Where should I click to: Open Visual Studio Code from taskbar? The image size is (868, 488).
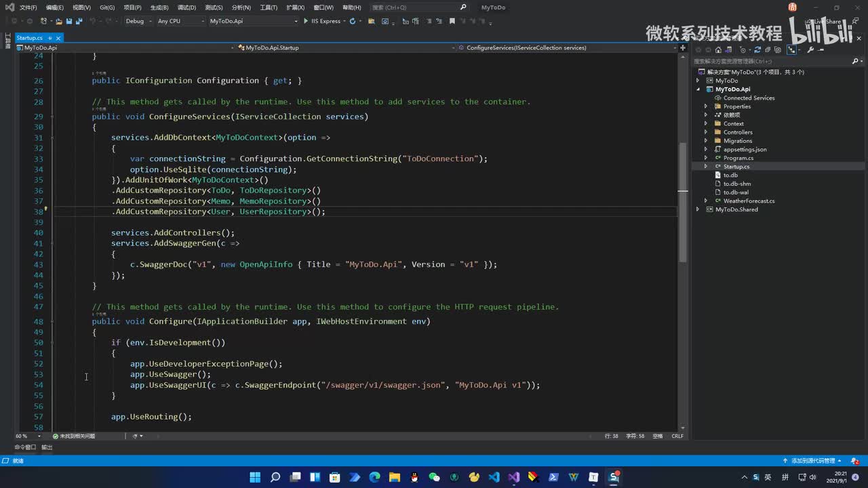point(494,477)
